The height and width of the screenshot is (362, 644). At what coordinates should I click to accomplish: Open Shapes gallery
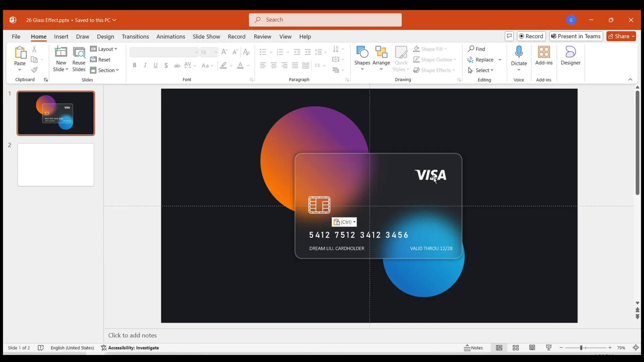(362, 58)
